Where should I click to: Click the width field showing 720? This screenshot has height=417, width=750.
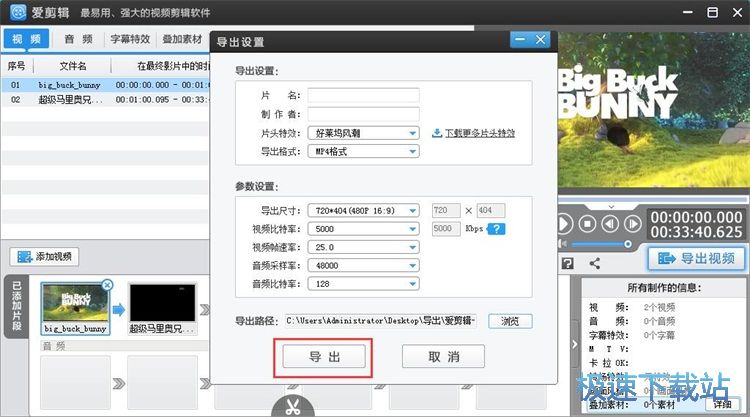click(x=446, y=210)
